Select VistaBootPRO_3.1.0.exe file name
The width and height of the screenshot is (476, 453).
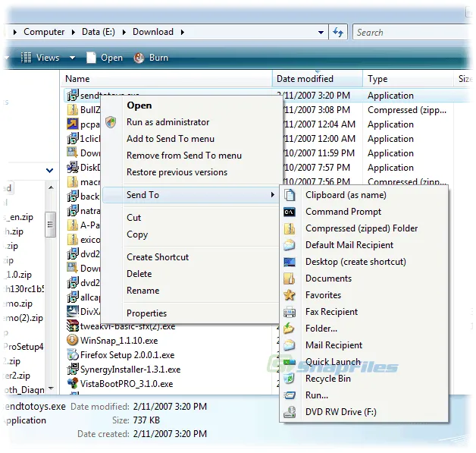(x=127, y=384)
